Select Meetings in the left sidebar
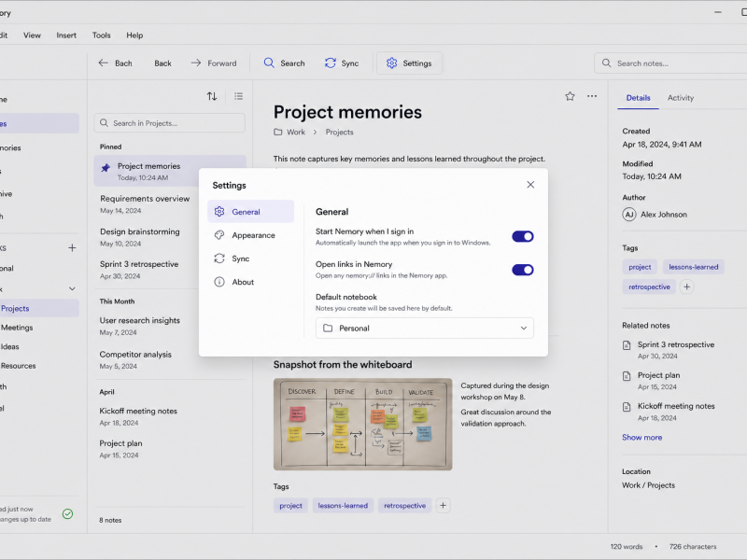 click(17, 328)
